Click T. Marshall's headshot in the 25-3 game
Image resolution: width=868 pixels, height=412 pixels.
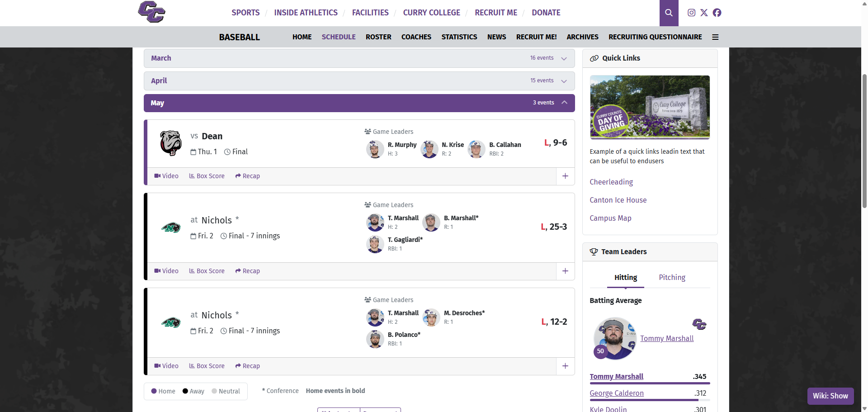[375, 223]
